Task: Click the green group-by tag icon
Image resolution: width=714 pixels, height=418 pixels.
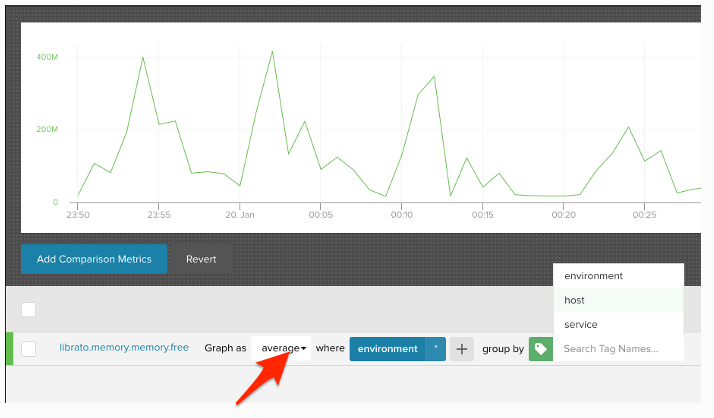Action: 541,349
